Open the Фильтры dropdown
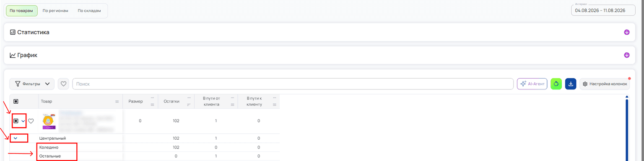This screenshot has height=161, width=644. (x=32, y=84)
